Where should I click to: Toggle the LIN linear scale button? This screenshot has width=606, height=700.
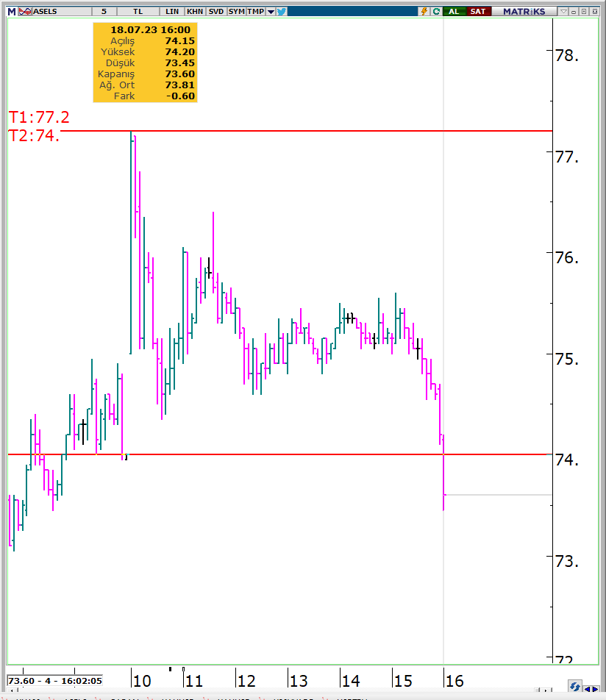tap(172, 12)
